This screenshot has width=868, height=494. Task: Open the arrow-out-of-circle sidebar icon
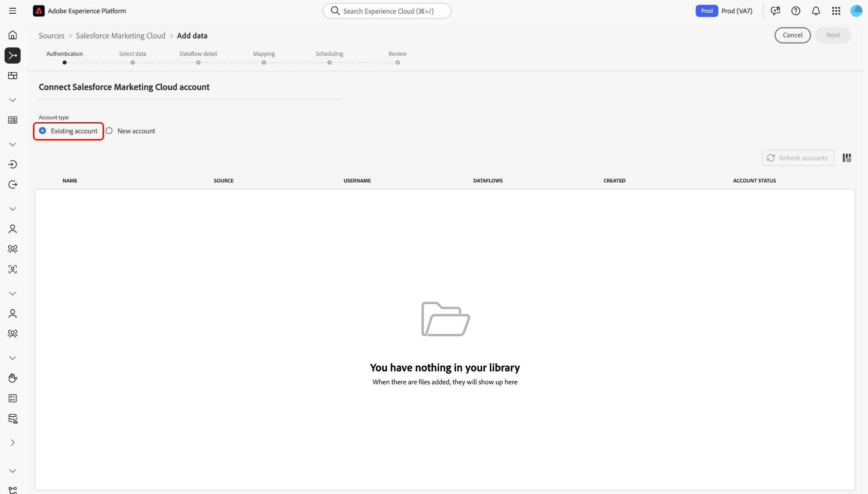(x=13, y=184)
